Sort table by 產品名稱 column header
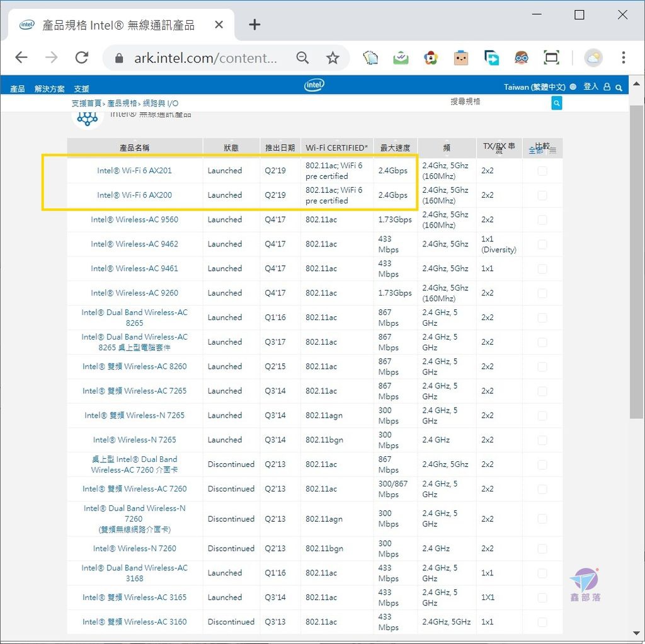Screen dimensions: 645x644 click(135, 147)
